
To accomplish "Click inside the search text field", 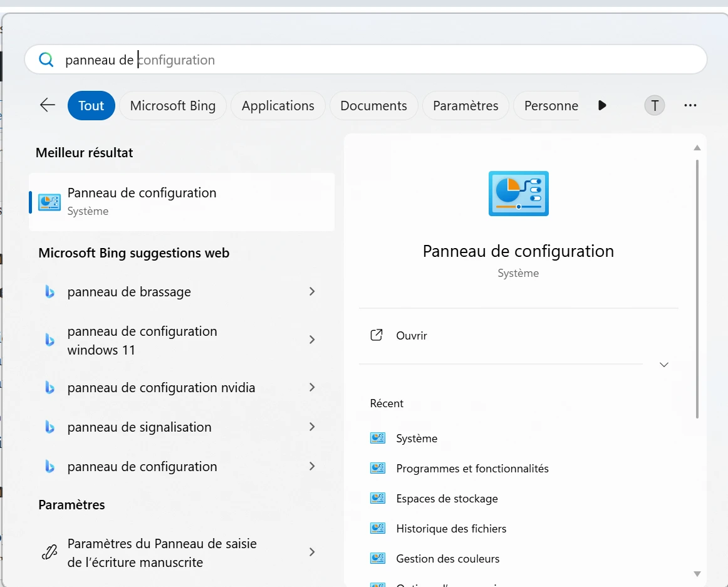I will pyautogui.click(x=376, y=60).
